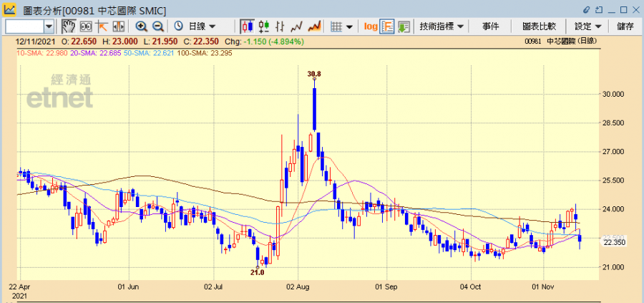Toggle candlestick chart type
This screenshot has height=303, width=644.
(x=247, y=27)
